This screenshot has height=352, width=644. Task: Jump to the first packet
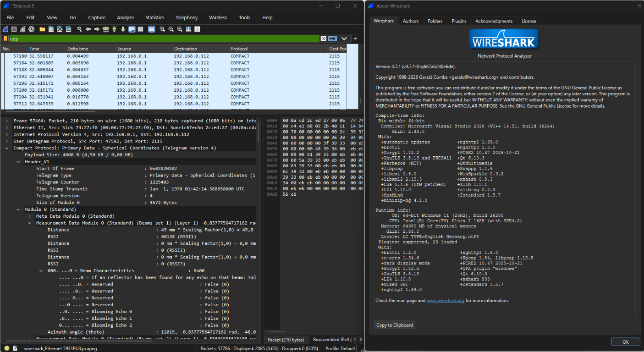[114, 29]
